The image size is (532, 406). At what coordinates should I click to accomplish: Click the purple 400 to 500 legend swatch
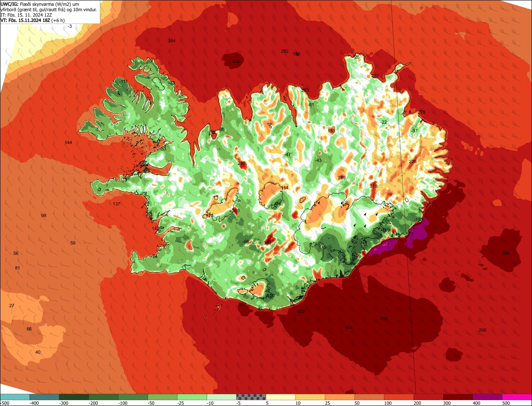tap(488, 397)
